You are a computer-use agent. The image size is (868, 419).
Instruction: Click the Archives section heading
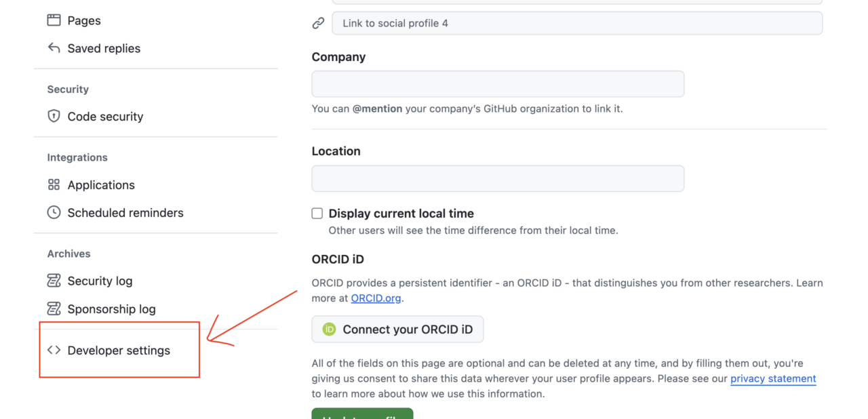click(68, 254)
